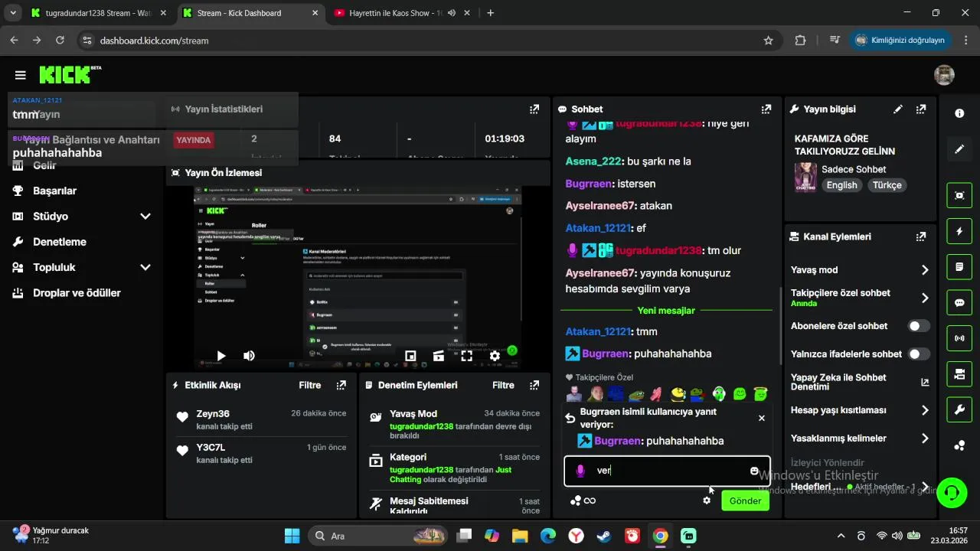Toggle Abonelere özel sohbet switch
980x551 pixels.
919,326
